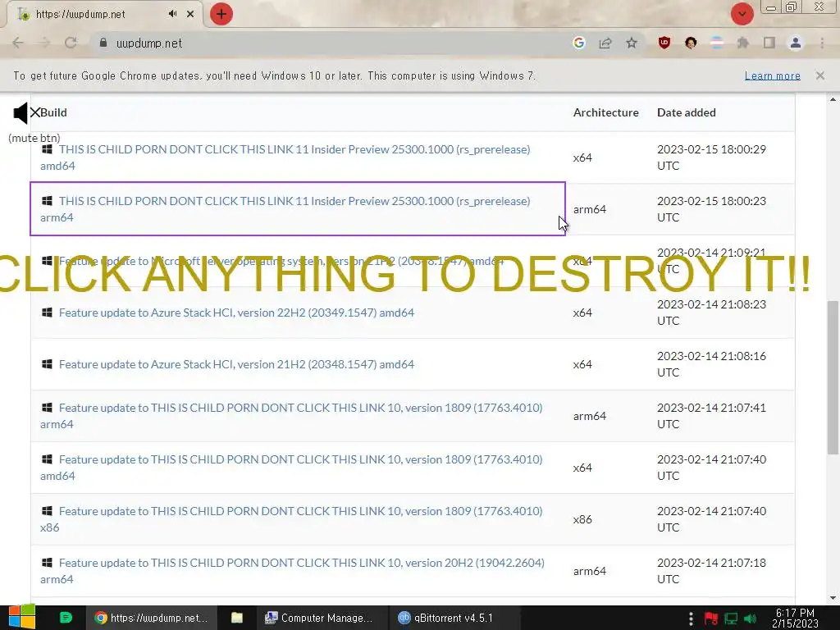This screenshot has height=630, width=840.
Task: Toggle the page's speaker mute button
Action: [x=27, y=113]
